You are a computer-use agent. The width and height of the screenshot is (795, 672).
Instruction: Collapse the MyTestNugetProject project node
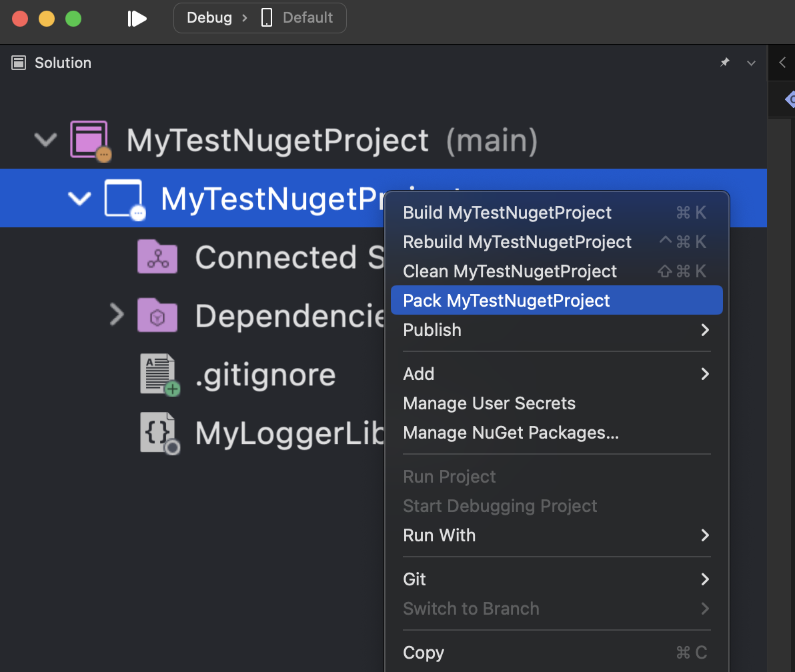79,199
